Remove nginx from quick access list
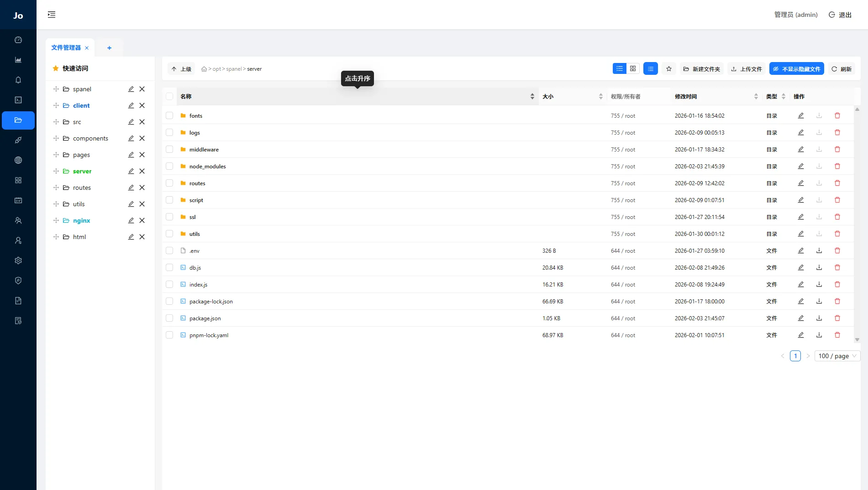This screenshot has width=868, height=490. pos(142,220)
